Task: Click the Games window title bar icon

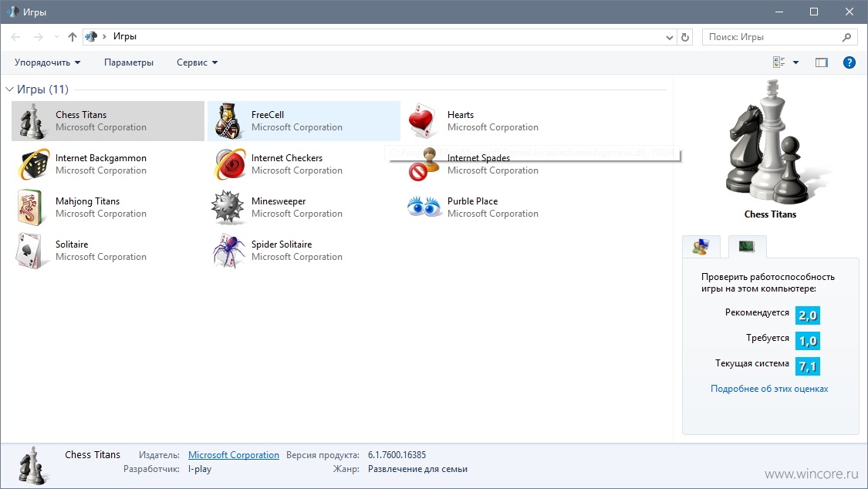Action: (12, 12)
